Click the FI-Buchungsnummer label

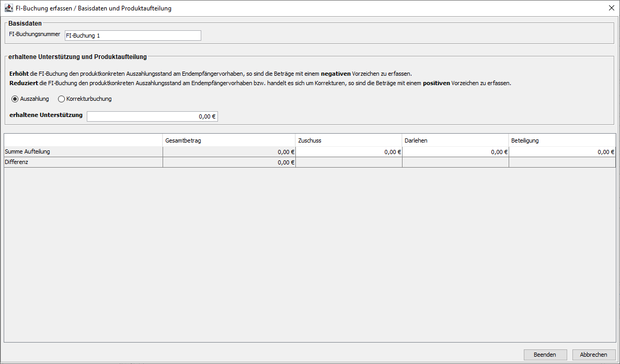(35, 34)
